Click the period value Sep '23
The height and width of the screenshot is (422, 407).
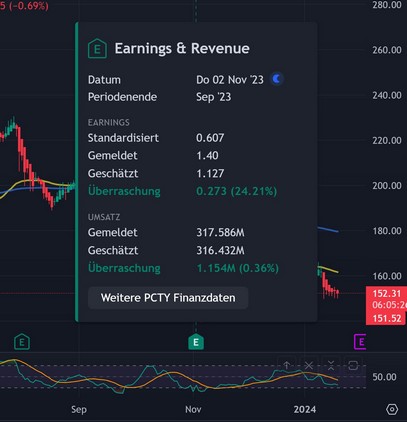coord(213,97)
